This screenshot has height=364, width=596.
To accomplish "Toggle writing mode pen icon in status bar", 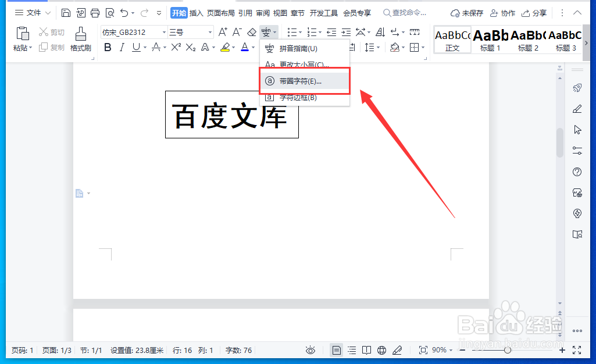I will (x=397, y=350).
